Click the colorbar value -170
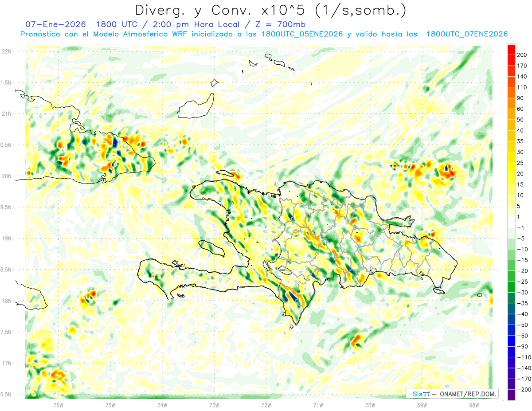The image size is (532, 411). coord(524,379)
